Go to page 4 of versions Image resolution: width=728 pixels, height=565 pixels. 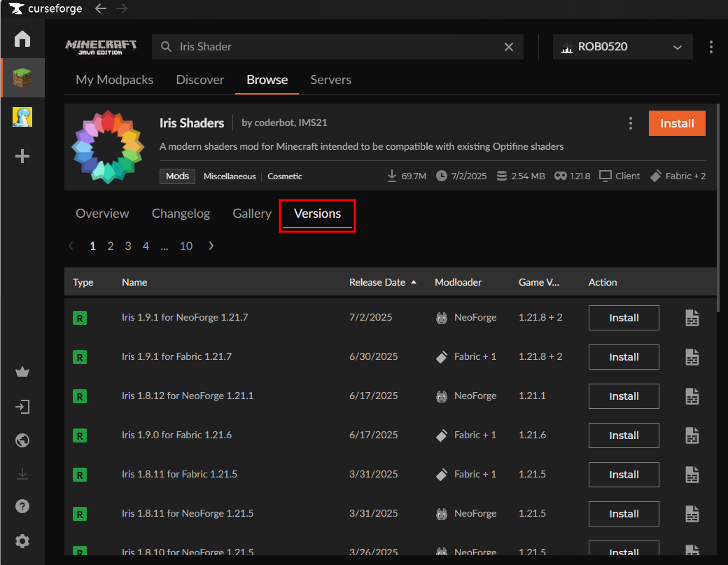(x=146, y=246)
